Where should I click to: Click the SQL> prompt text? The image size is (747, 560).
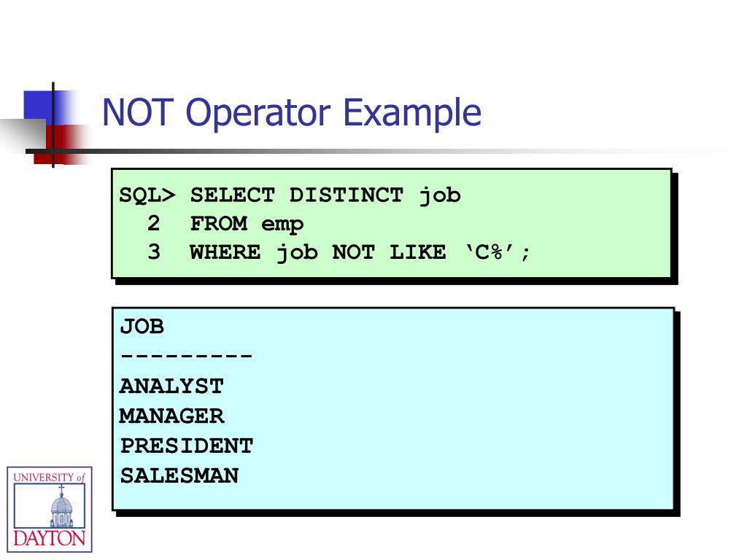tap(147, 195)
